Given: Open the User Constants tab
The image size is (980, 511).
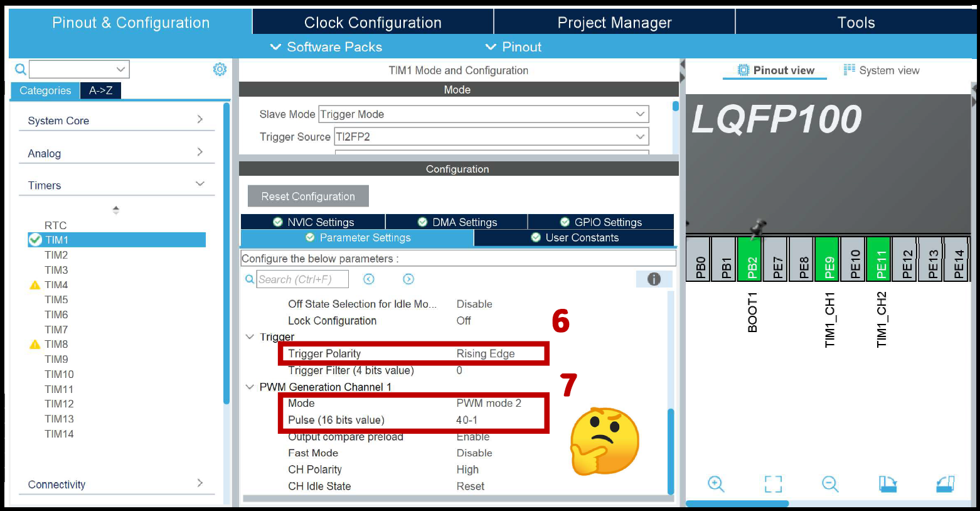Looking at the screenshot, I should click(x=574, y=238).
